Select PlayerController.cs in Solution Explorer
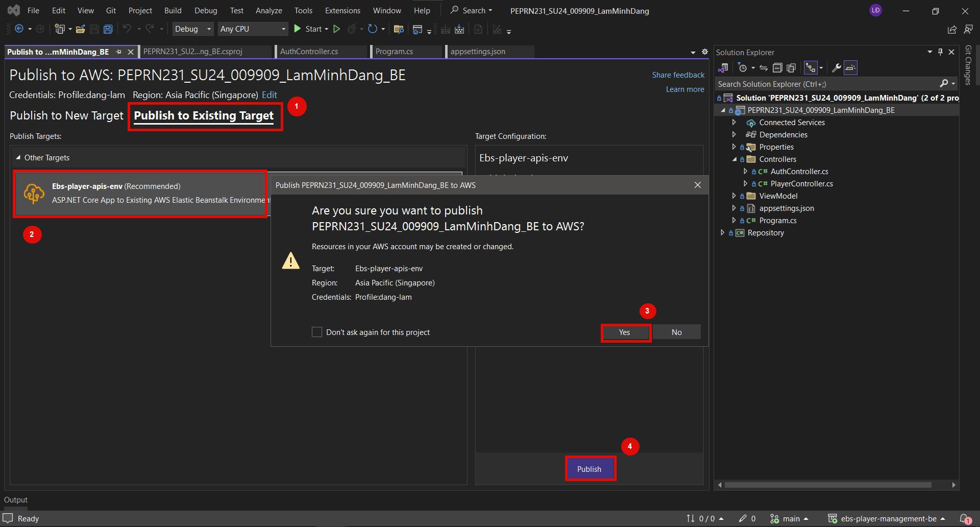Viewport: 980px width, 527px height. coord(801,184)
